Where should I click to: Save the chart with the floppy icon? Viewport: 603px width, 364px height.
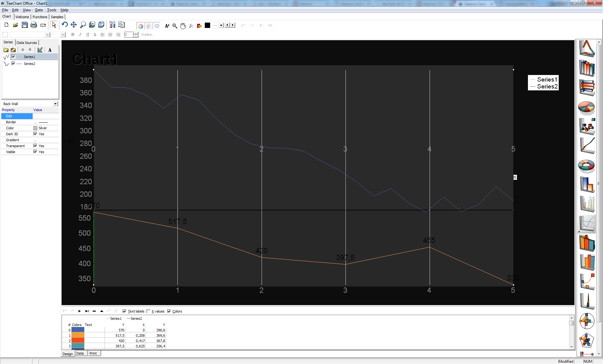pos(24,25)
